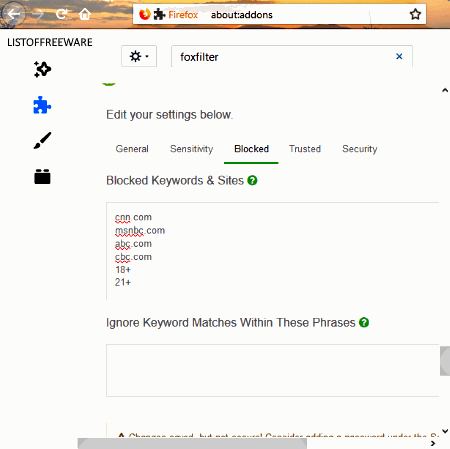The image size is (450, 449).
Task: Switch to the Sensitivity tab
Action: pos(191,149)
